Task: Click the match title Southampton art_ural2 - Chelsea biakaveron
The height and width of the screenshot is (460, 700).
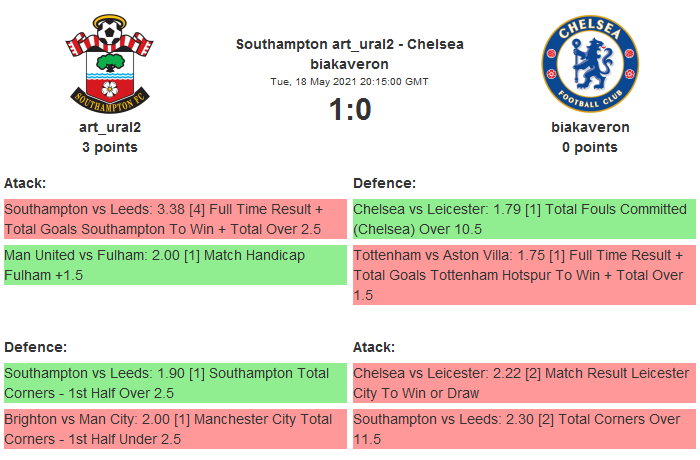Action: pos(349,54)
